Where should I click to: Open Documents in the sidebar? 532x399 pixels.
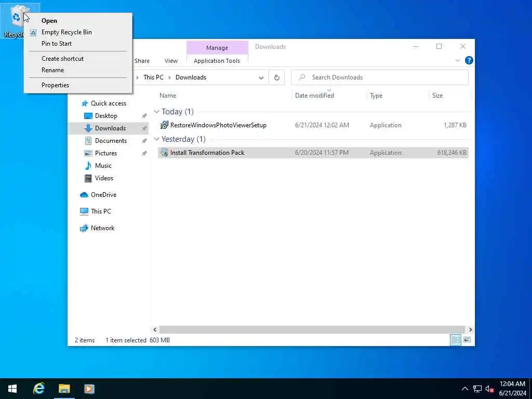point(111,141)
